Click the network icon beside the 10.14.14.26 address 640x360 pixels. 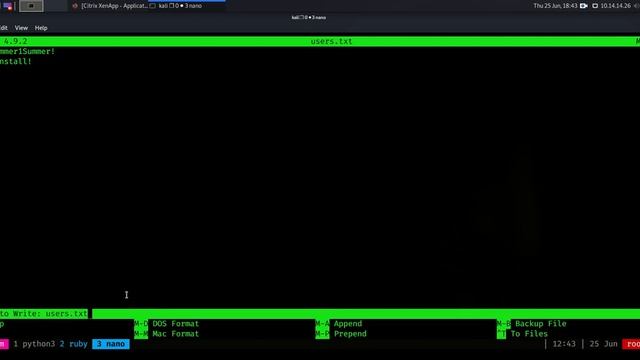595,6
